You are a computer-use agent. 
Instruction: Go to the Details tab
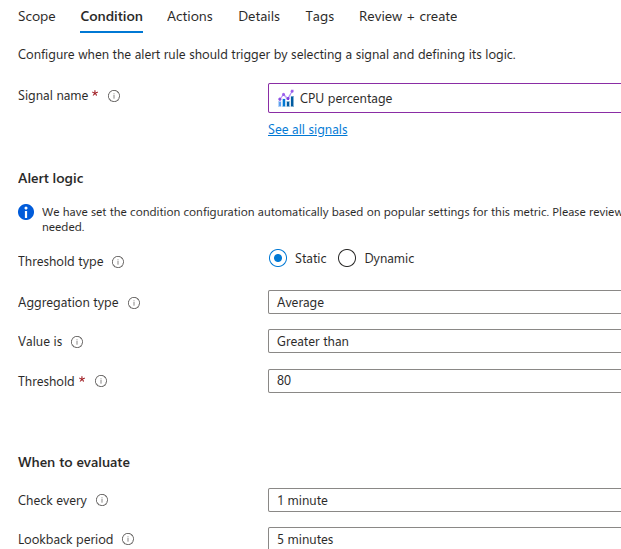click(259, 17)
